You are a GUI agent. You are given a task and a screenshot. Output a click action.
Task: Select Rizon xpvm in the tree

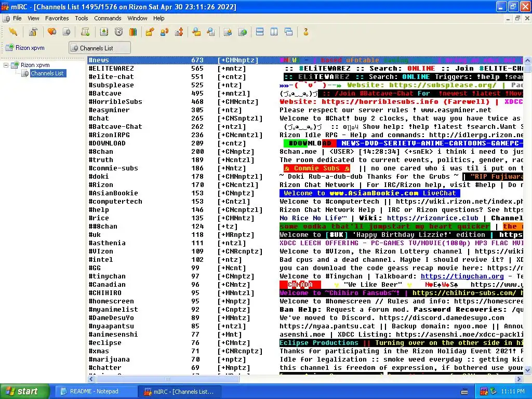(x=35, y=65)
